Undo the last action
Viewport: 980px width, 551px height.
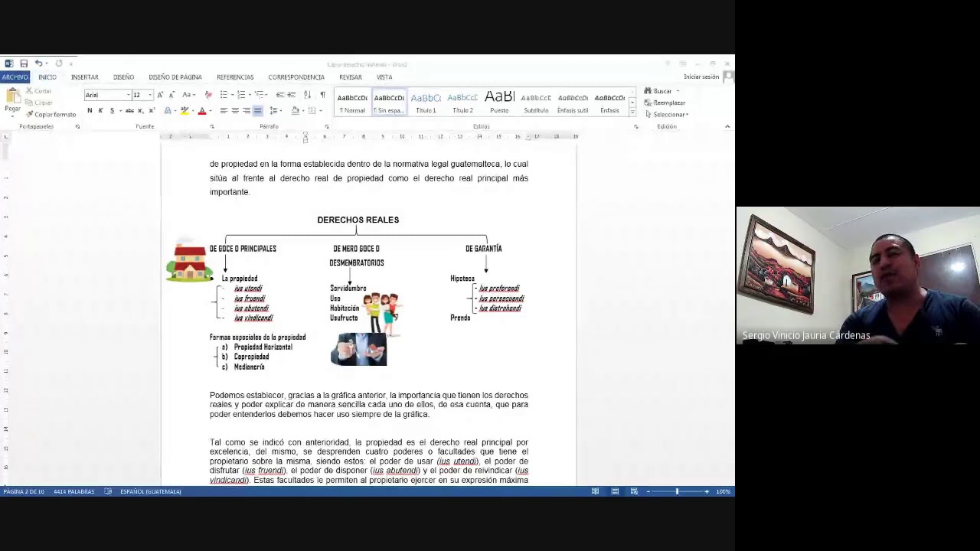coord(38,64)
